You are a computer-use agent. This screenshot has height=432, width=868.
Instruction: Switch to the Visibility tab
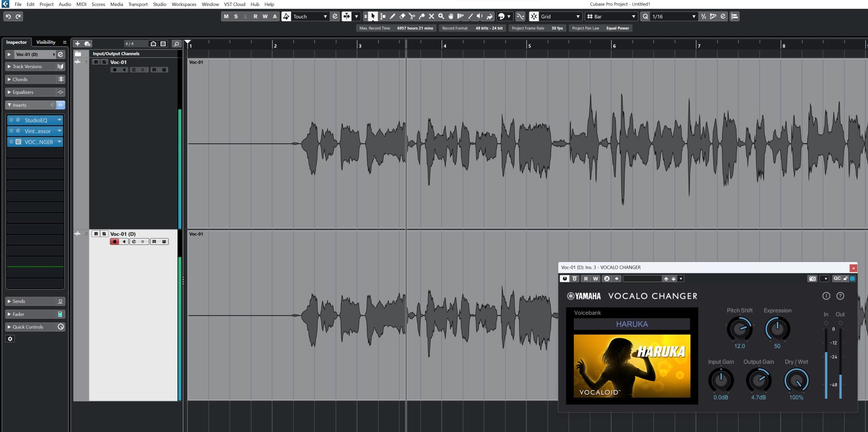coord(46,42)
